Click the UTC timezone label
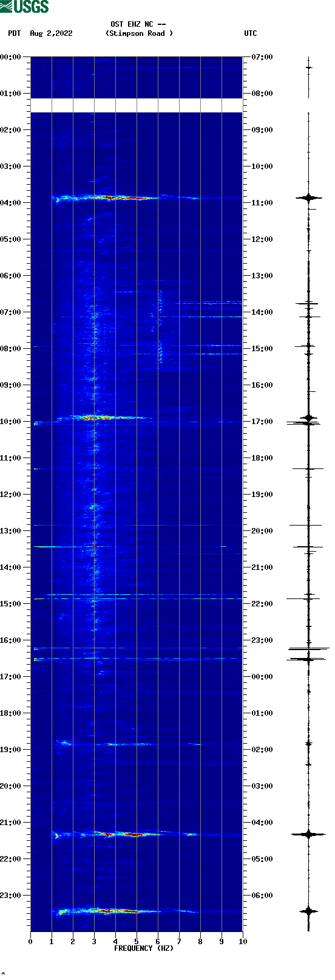 click(251, 33)
